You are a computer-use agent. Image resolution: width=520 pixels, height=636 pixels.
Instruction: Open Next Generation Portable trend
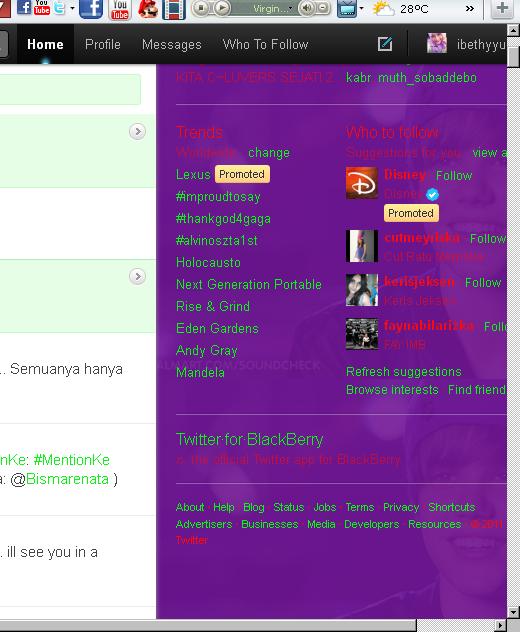(249, 284)
